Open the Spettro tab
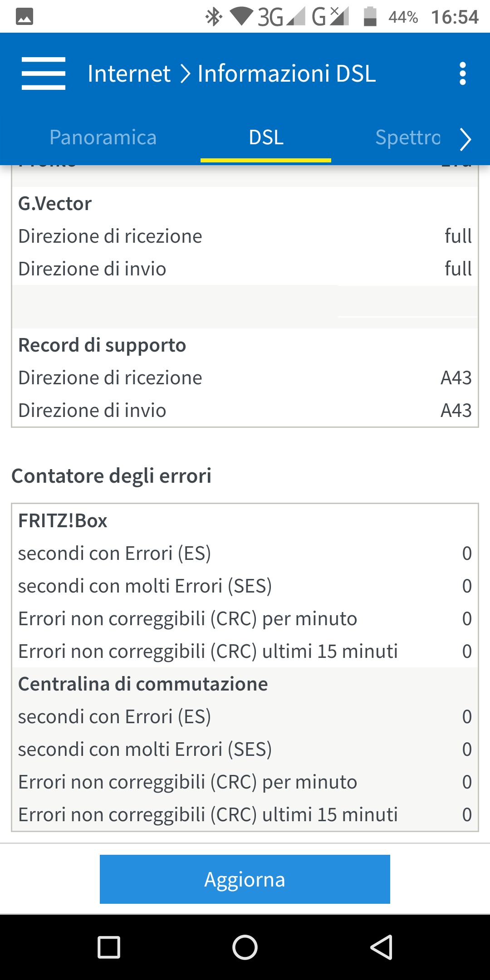 [x=407, y=137]
